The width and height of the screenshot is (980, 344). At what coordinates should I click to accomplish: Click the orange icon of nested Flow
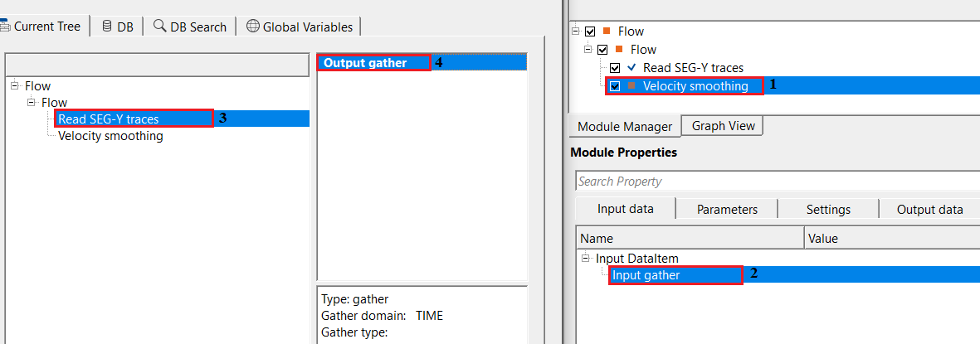coord(619,50)
